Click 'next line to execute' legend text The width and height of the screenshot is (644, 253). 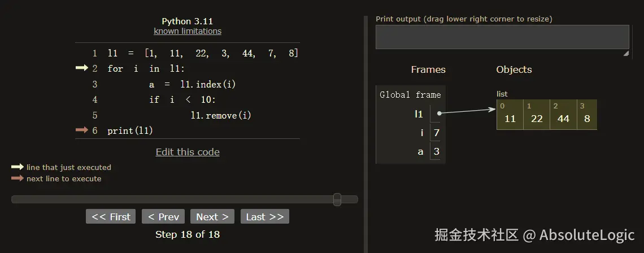pos(64,178)
